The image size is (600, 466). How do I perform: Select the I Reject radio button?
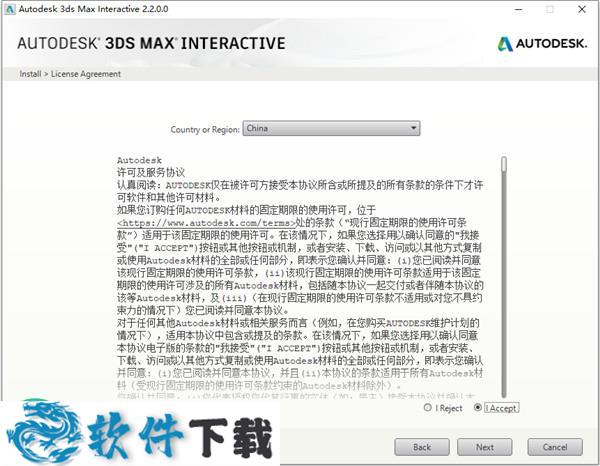tap(428, 408)
